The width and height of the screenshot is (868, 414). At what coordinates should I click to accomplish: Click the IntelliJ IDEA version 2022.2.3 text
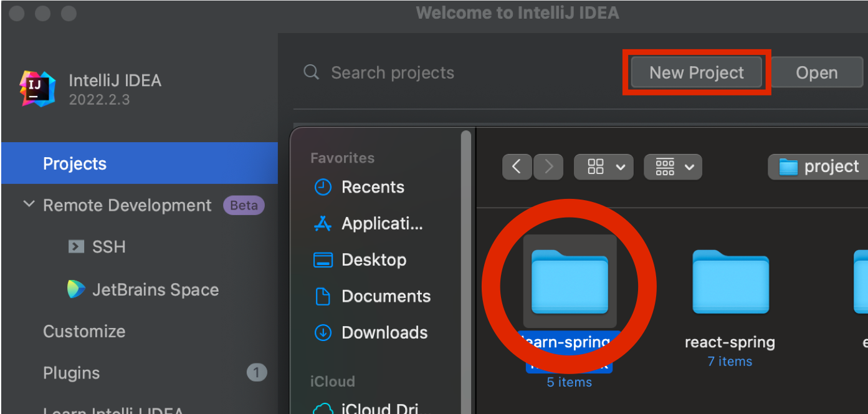coord(99,100)
